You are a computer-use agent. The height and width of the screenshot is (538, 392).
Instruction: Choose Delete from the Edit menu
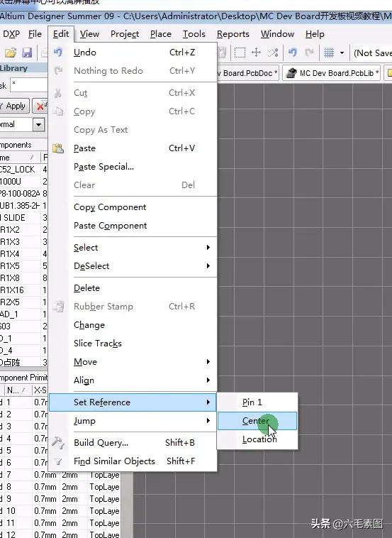[133, 288]
